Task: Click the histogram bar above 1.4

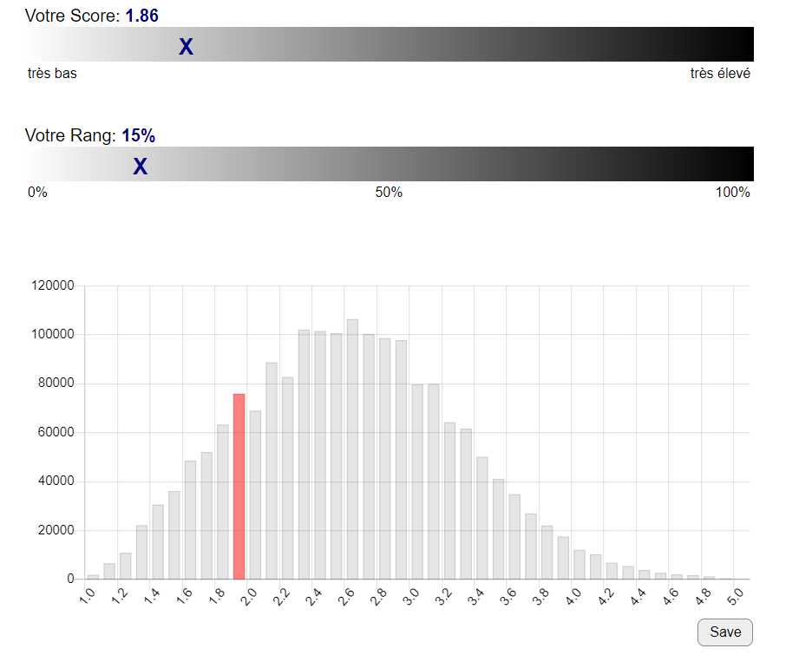Action: [158, 541]
